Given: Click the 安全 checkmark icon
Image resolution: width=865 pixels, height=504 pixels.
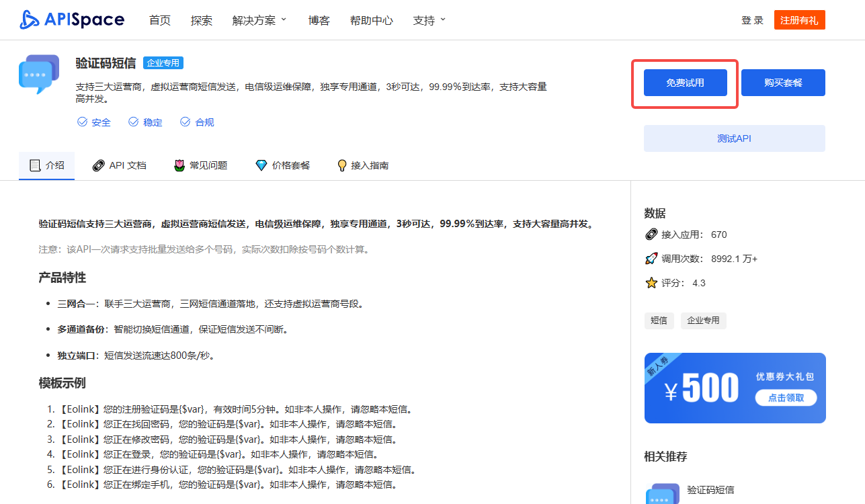Looking at the screenshot, I should point(83,122).
